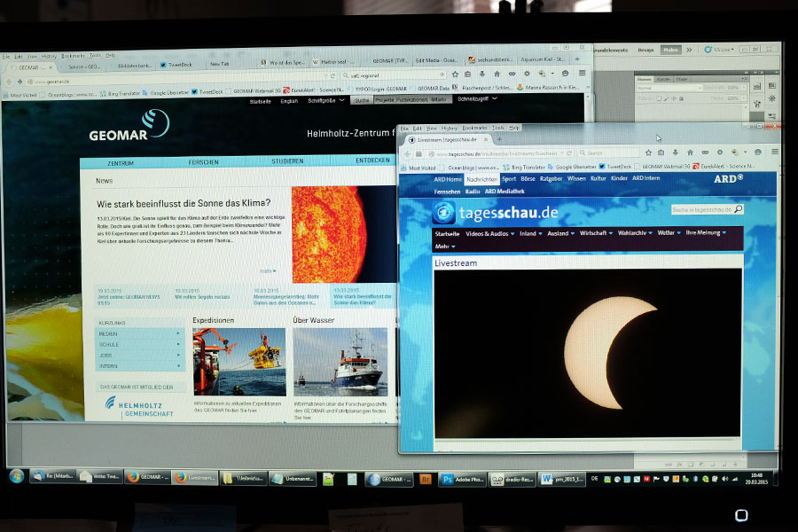Select the FORSCHEN tab on GEOMAR site
The image size is (798, 532).
[x=203, y=162]
